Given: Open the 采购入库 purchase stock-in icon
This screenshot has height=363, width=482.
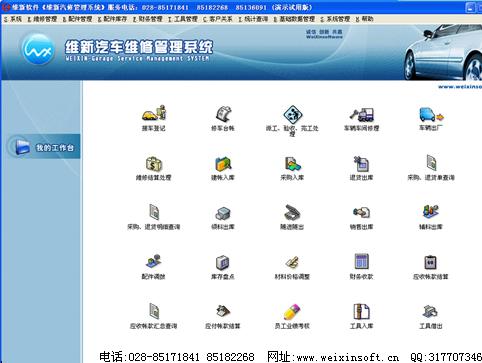Looking at the screenshot, I should click(292, 164).
